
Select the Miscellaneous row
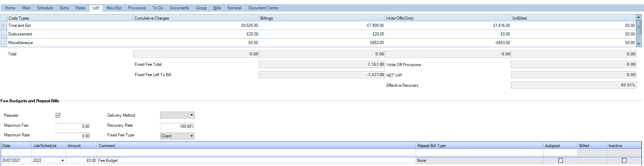coord(318,43)
